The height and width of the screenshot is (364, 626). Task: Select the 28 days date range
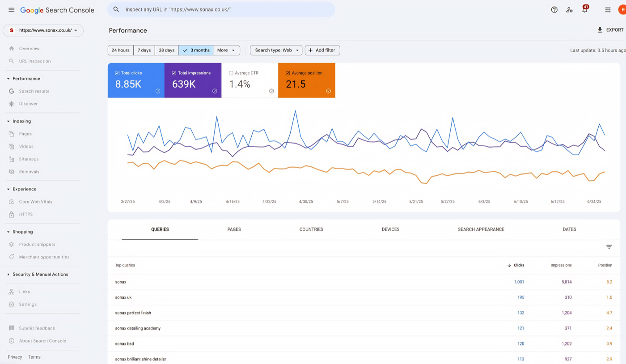coord(166,50)
